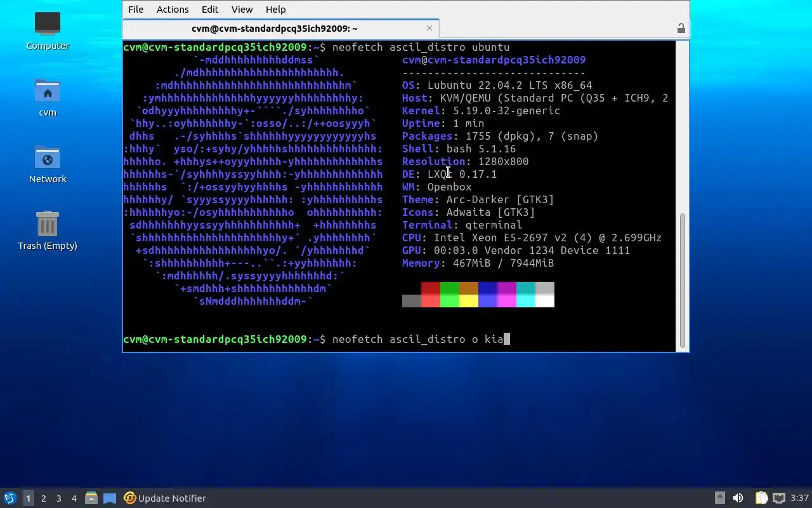Switch to workspace 1

tap(28, 498)
